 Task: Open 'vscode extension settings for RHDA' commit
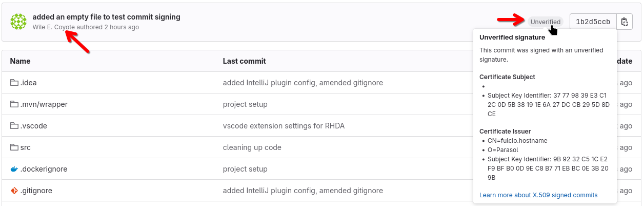pos(284,126)
